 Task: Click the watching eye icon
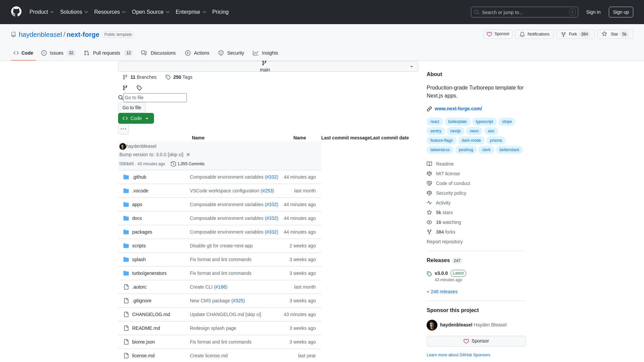pos(429,222)
